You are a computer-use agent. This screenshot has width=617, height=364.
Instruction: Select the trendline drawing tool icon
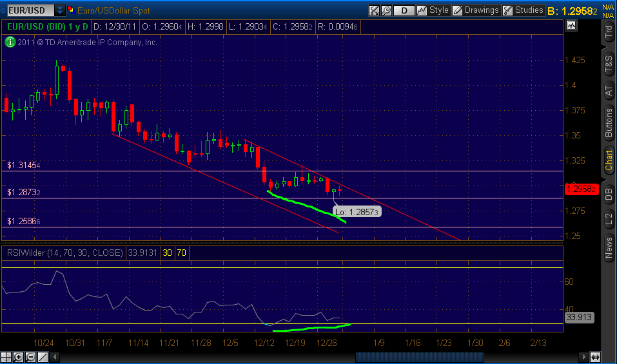43,358
